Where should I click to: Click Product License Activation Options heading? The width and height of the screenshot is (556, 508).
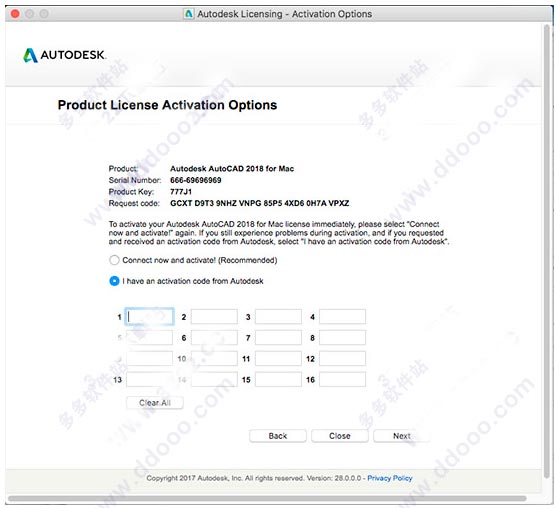(x=167, y=105)
